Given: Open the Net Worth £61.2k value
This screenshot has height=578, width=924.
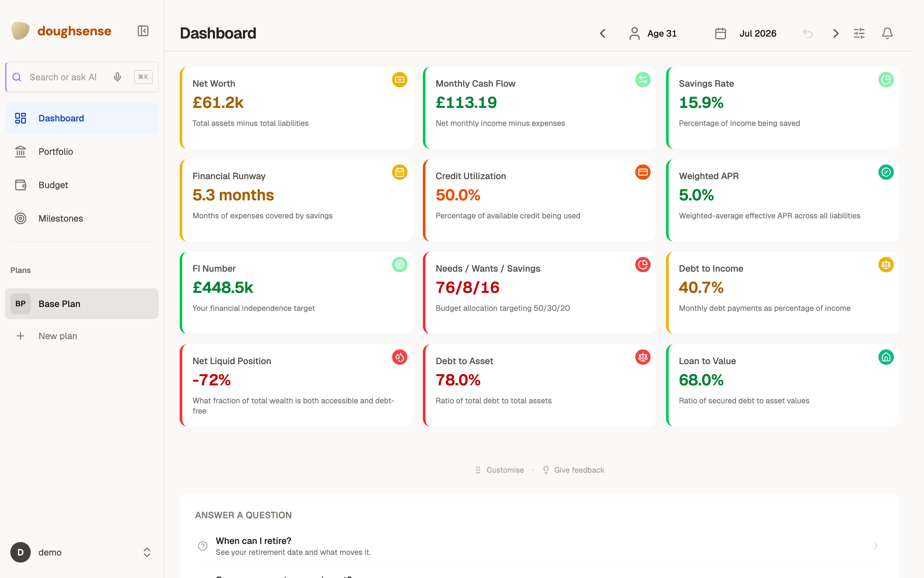Looking at the screenshot, I should click(218, 102).
